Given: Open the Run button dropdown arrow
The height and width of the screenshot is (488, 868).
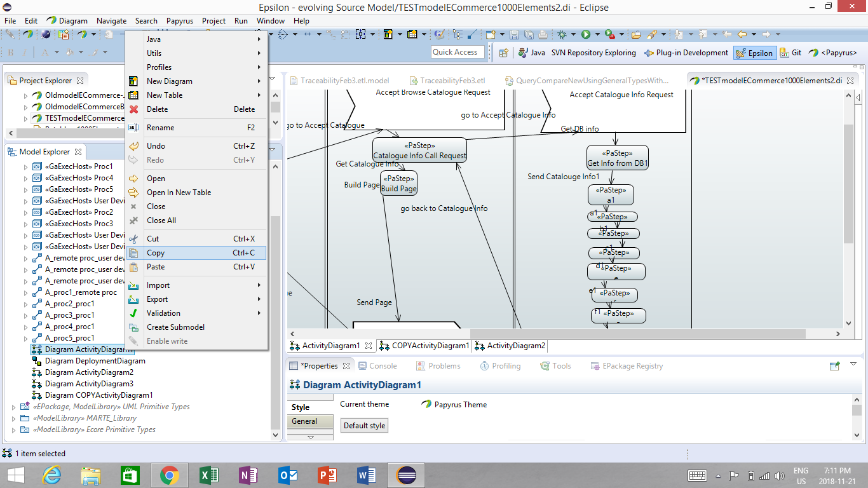Looking at the screenshot, I should pos(597,34).
